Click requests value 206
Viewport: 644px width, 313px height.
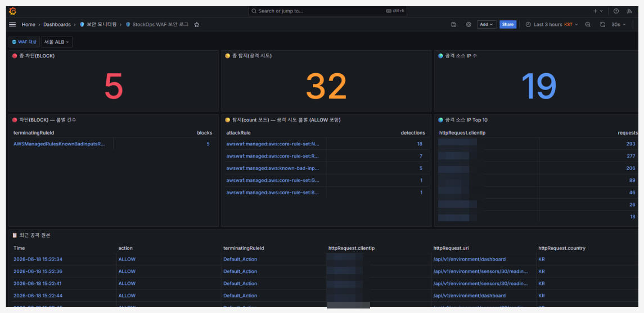tap(631, 168)
